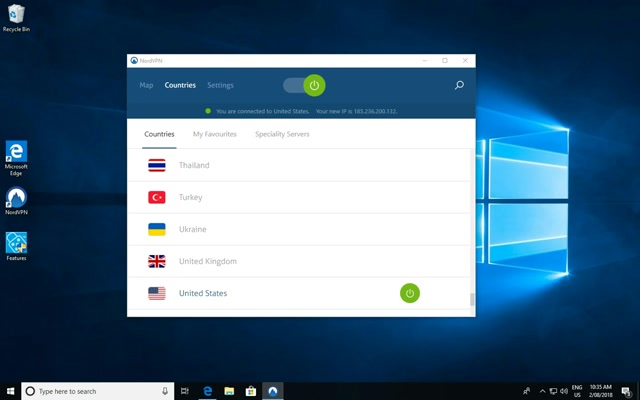
Task: Open the Recycle Bin on desktop
Action: click(16, 17)
